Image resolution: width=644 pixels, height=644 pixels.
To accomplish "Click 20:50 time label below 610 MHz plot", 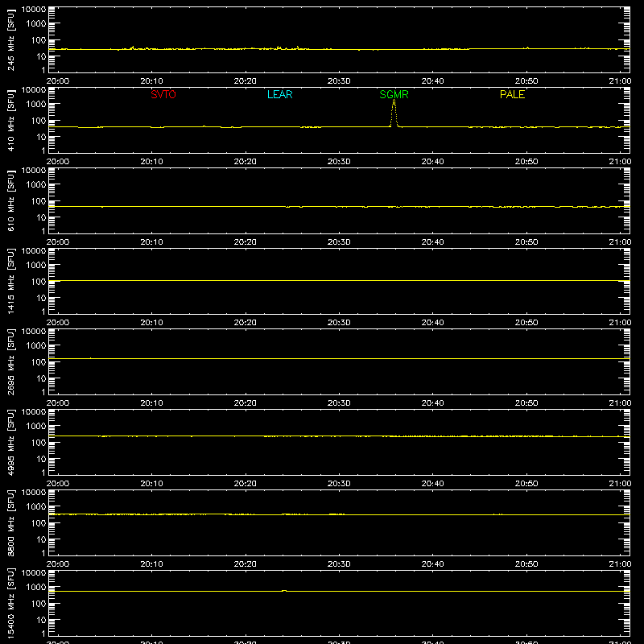I will (x=526, y=242).
